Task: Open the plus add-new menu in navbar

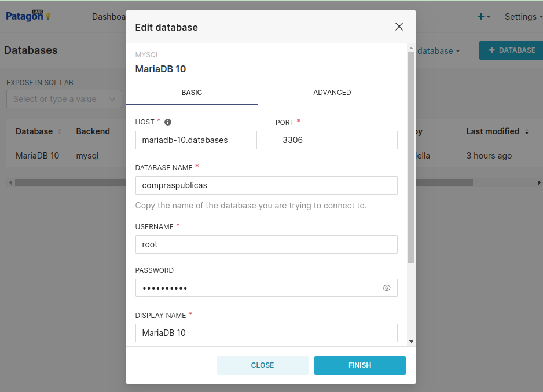Action: pyautogui.click(x=483, y=17)
